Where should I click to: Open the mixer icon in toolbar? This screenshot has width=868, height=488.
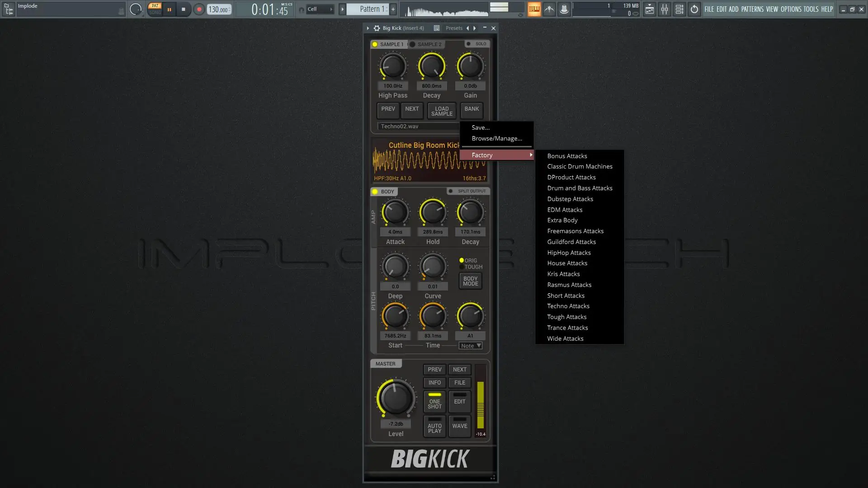point(664,9)
